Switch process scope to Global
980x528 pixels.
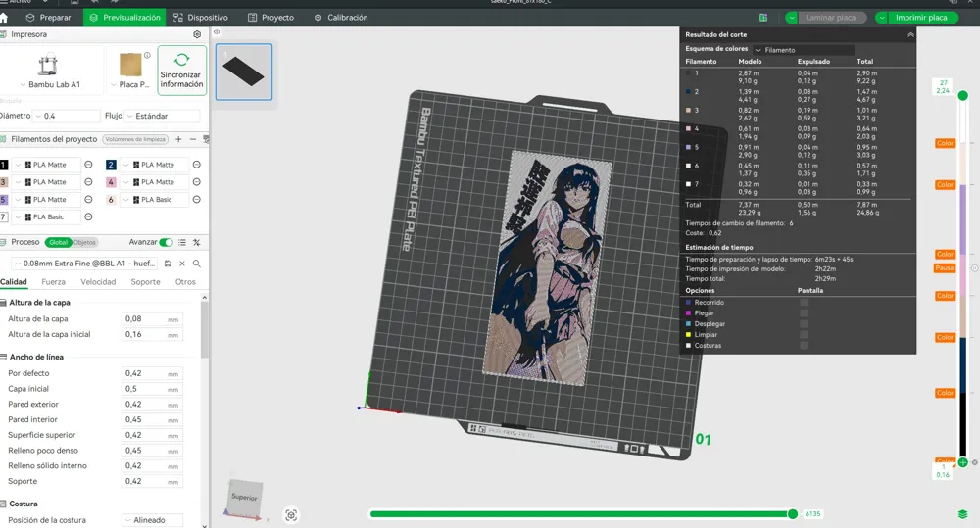[58, 242]
